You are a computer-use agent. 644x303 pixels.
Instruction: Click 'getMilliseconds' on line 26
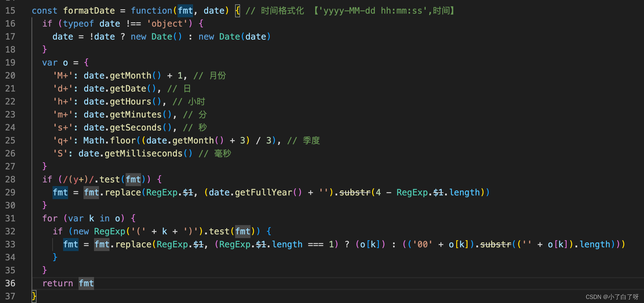[144, 153]
